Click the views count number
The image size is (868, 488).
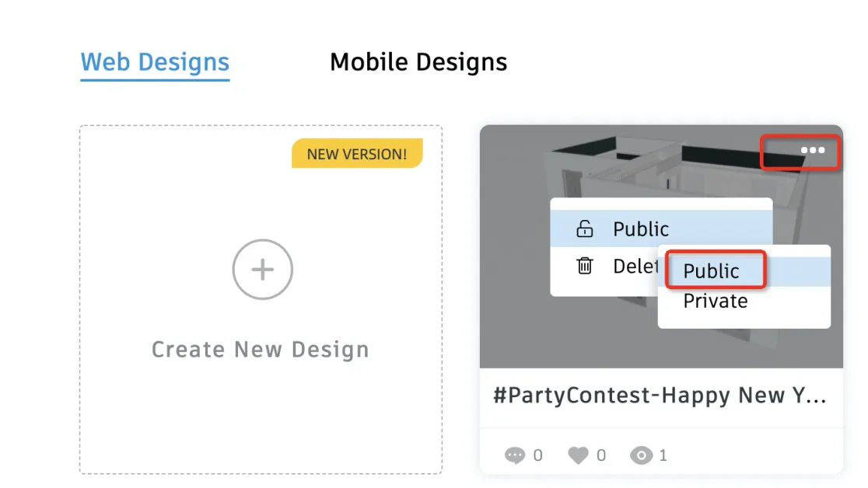(x=663, y=455)
